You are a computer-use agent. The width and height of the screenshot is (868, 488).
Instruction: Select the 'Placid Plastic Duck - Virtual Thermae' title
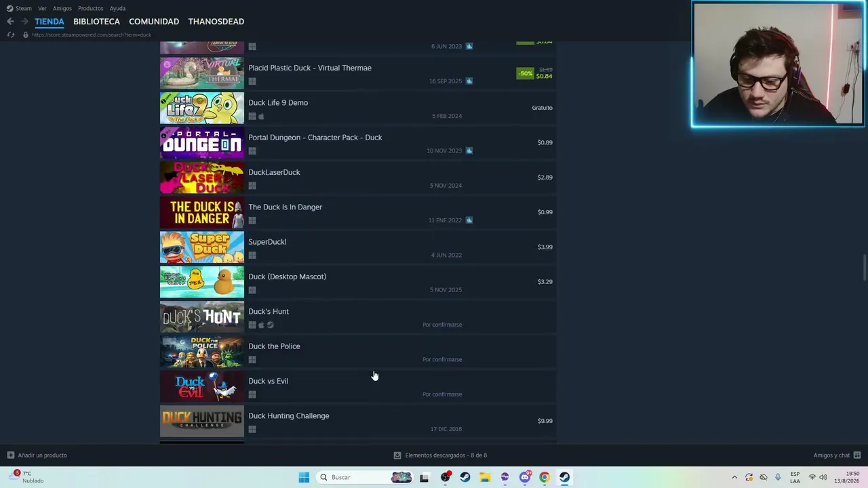tap(310, 68)
